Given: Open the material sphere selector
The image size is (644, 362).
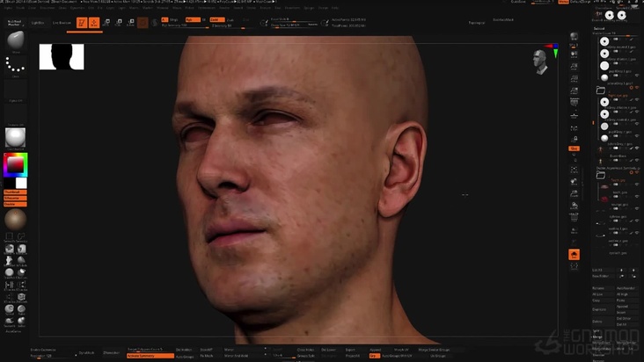Looking at the screenshot, I should coord(15,137).
